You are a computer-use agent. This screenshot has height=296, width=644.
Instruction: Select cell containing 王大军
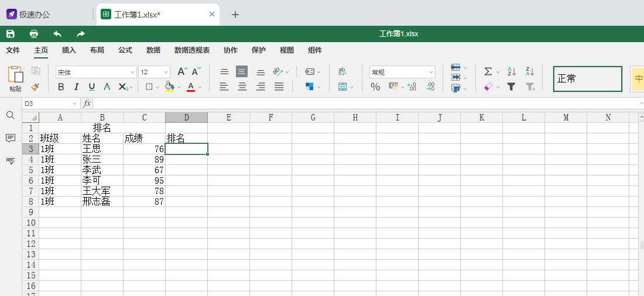(102, 191)
